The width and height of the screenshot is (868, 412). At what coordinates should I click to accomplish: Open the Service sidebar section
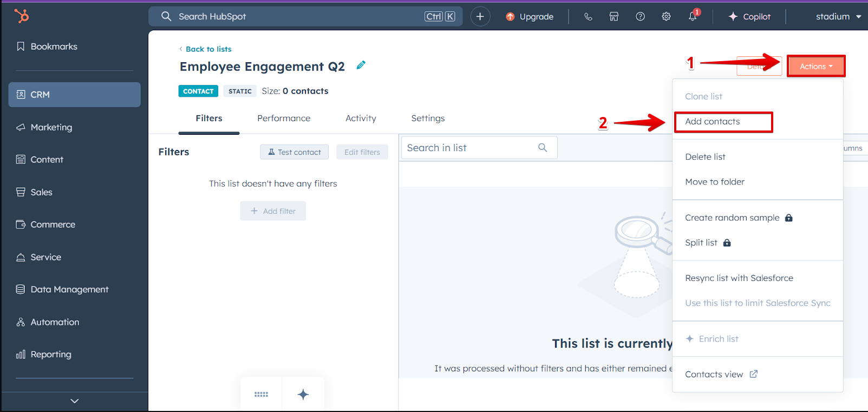tap(39, 257)
